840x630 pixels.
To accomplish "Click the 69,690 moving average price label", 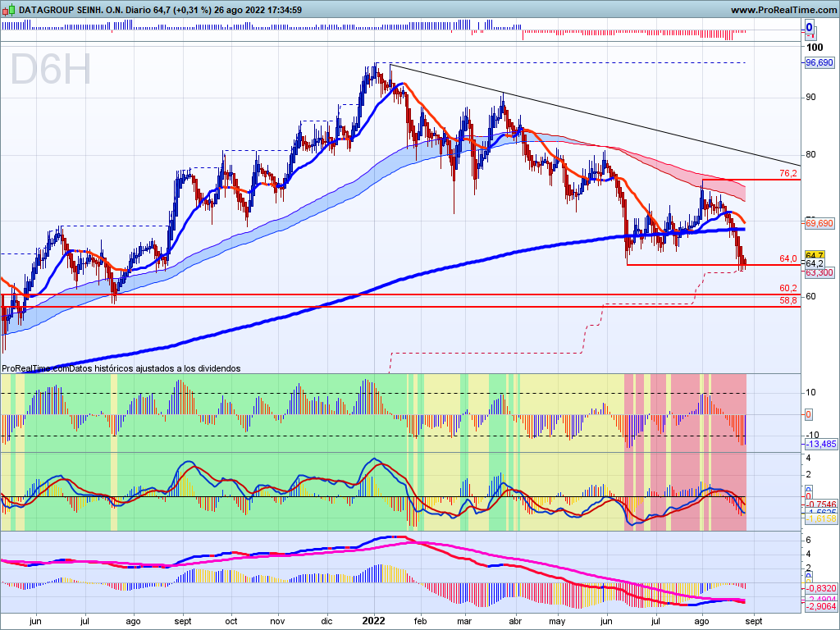I will click(819, 223).
